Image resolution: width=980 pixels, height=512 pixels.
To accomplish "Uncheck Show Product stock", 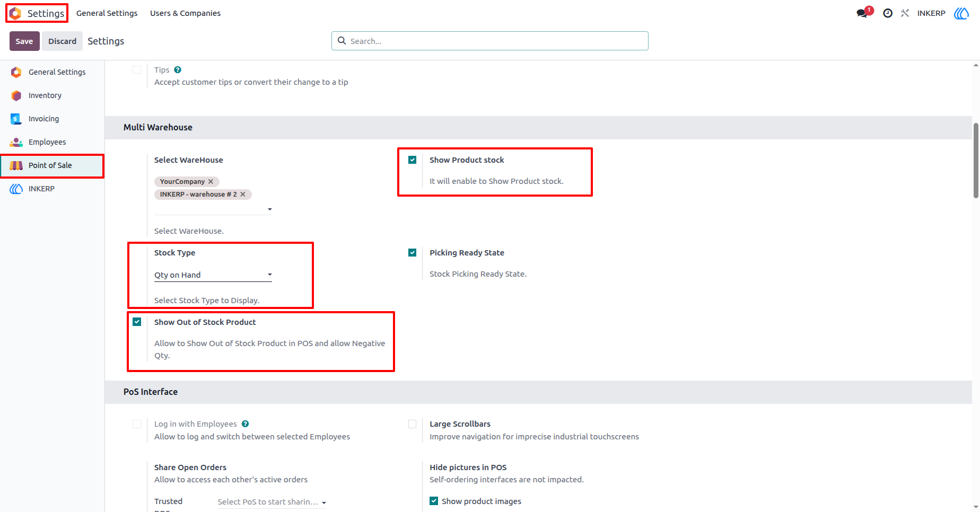I will pyautogui.click(x=412, y=160).
